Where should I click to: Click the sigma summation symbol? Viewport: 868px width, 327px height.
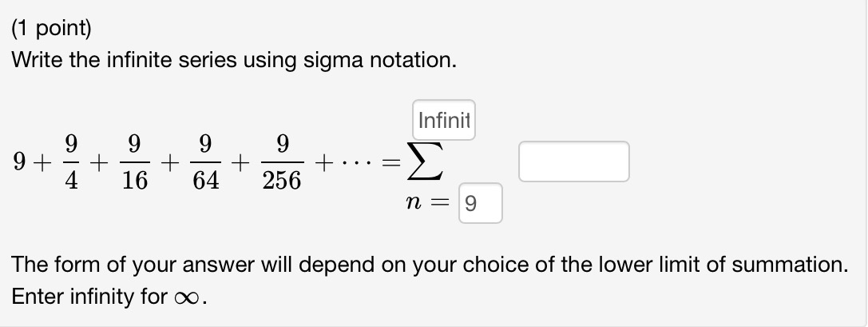click(x=425, y=162)
